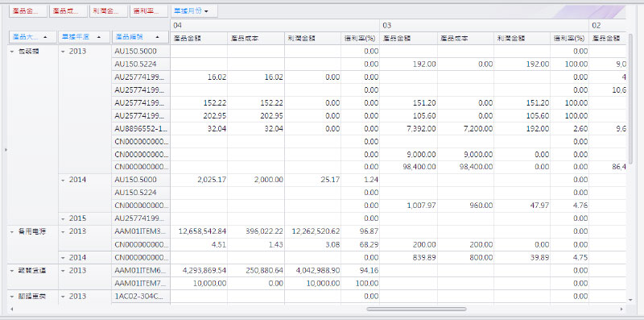Select the 7,392.00 amount cell
The image size is (644, 320).
click(x=409, y=128)
